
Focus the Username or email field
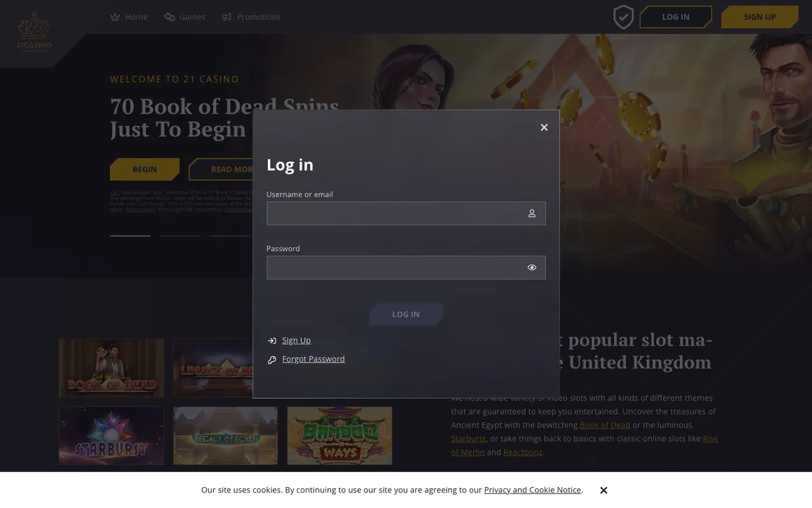tap(406, 213)
